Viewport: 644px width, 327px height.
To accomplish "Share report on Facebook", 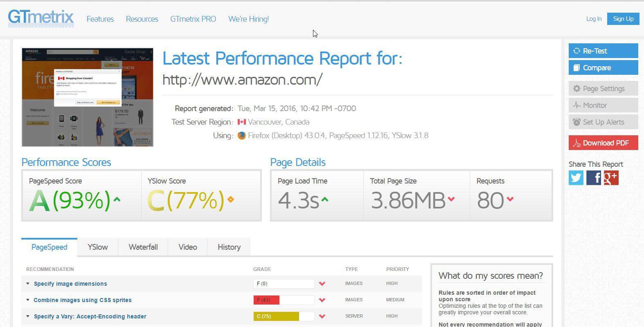I will pos(593,178).
